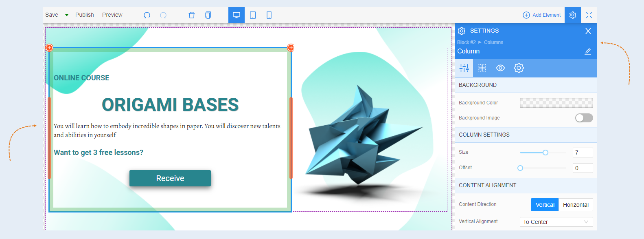Redo the last action
This screenshot has height=239, width=644.
(163, 15)
